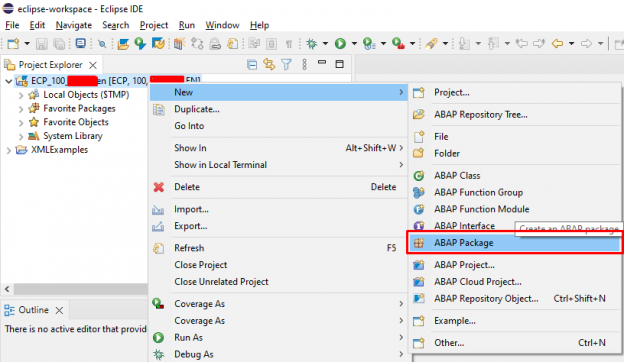The height and width of the screenshot is (362, 624).
Task: Open the Debug dropdown arrow
Action: (325, 43)
